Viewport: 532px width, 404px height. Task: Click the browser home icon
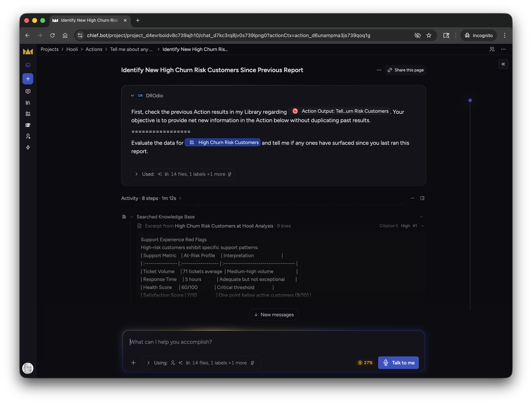coord(65,35)
